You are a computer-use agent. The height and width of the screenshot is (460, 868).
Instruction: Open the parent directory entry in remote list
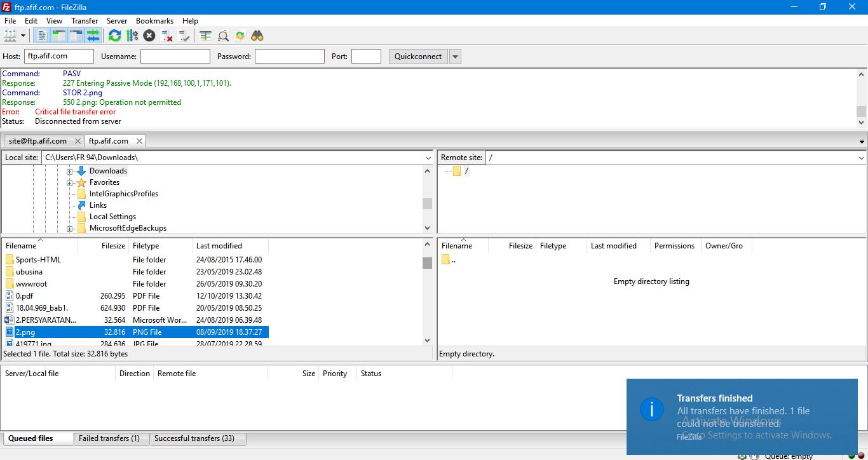click(449, 260)
